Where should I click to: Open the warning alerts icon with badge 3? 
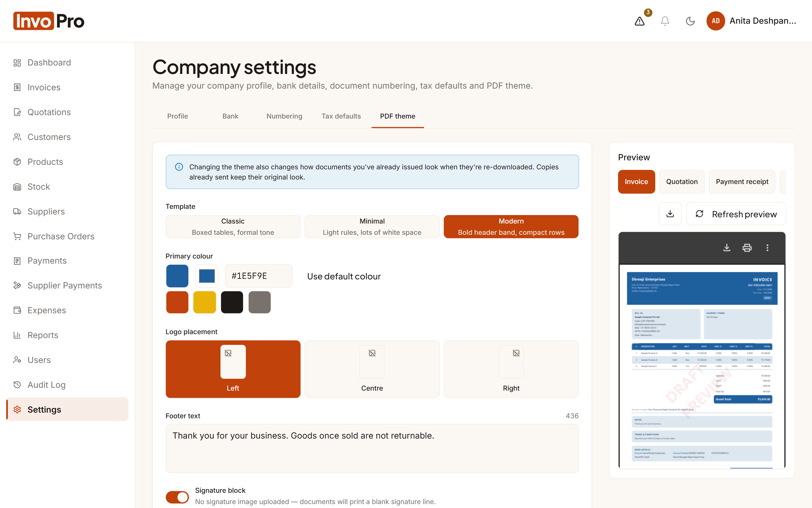pos(639,21)
